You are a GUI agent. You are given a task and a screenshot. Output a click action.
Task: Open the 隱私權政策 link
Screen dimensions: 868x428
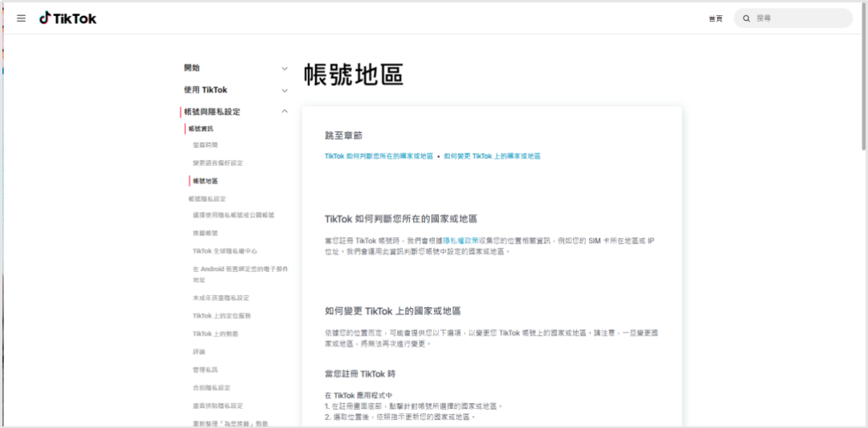(461, 241)
